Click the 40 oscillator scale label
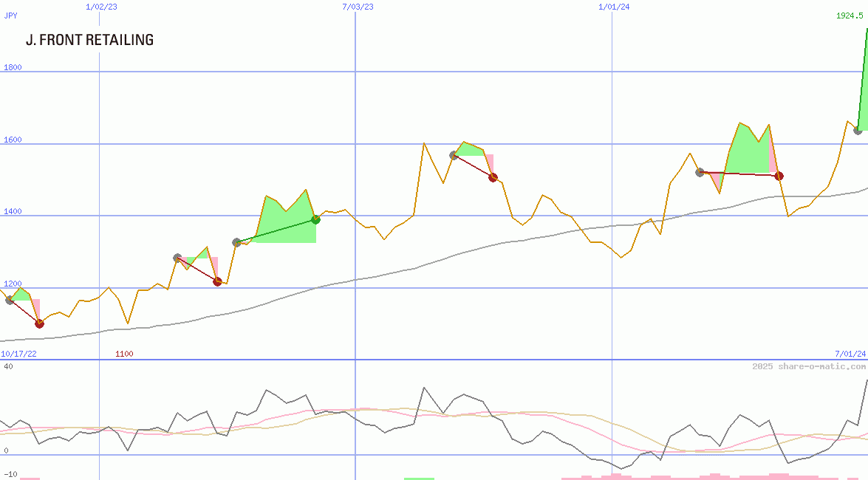The height and width of the screenshot is (480, 868). pyautogui.click(x=8, y=366)
